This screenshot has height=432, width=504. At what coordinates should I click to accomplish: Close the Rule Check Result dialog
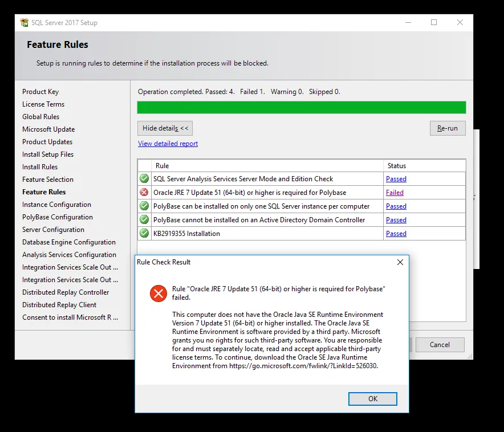click(400, 262)
